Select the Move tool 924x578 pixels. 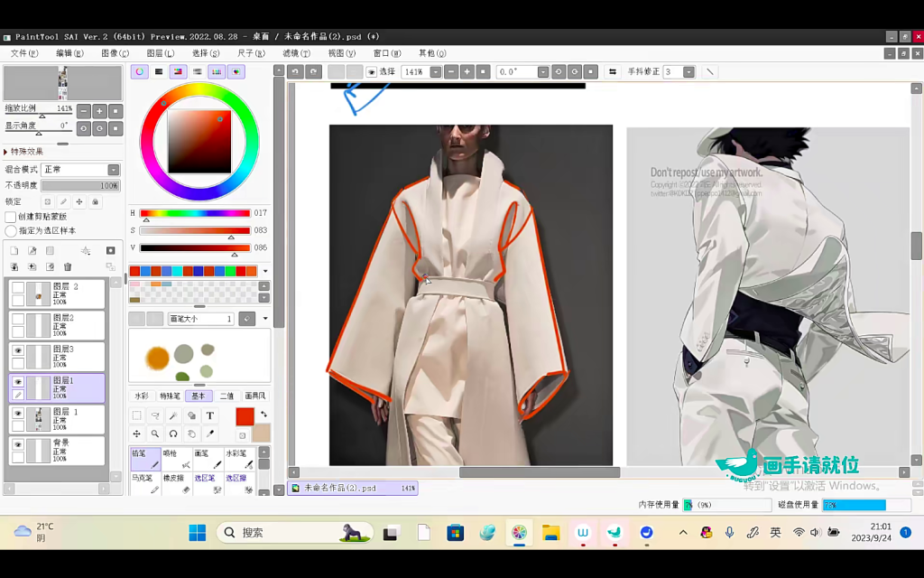pos(137,434)
